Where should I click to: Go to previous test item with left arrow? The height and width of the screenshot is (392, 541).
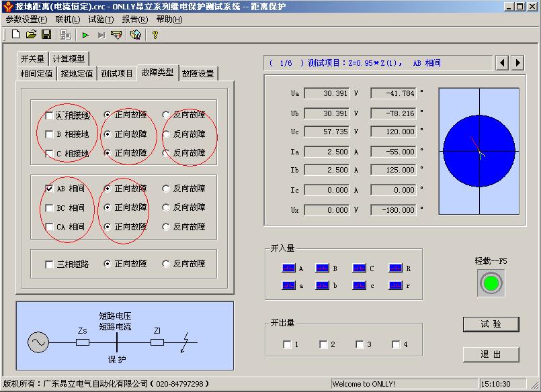point(502,62)
